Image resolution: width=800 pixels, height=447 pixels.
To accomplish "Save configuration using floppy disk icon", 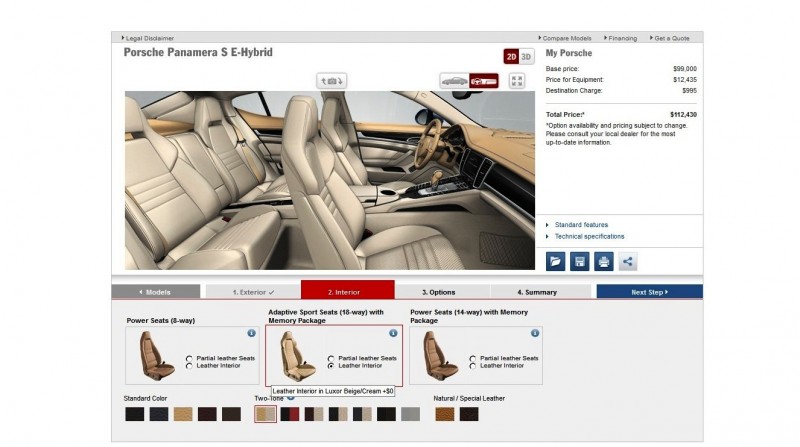I will click(580, 262).
